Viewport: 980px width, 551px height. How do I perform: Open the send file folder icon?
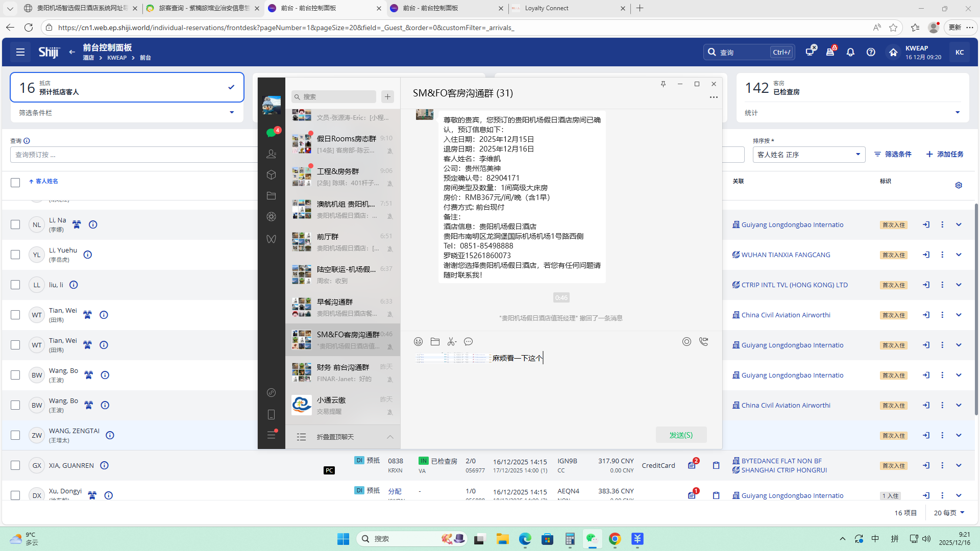click(x=435, y=342)
